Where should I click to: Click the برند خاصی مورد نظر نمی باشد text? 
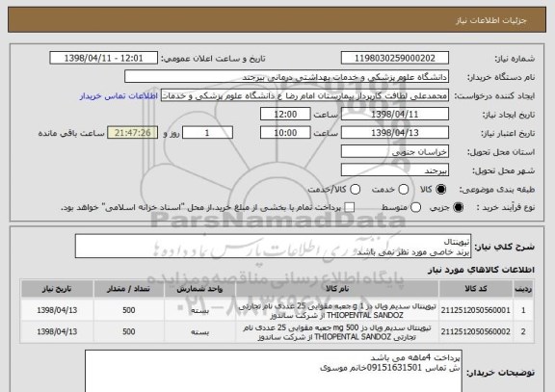[x=413, y=252]
